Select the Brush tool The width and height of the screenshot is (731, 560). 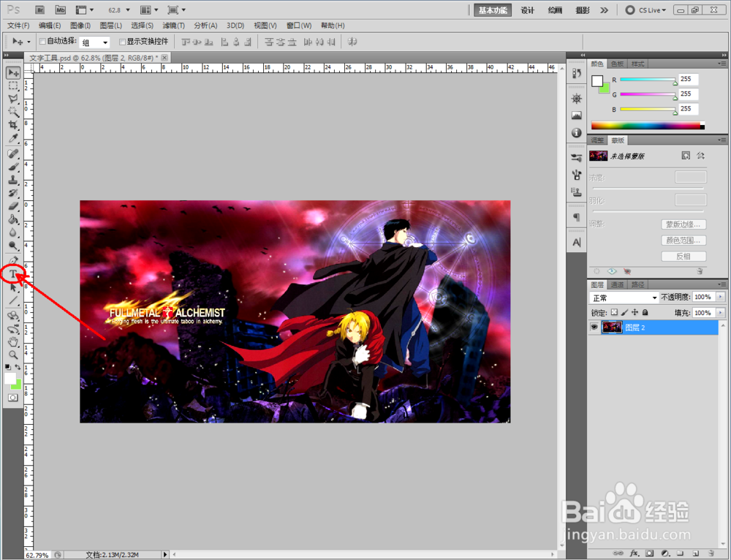[13, 167]
